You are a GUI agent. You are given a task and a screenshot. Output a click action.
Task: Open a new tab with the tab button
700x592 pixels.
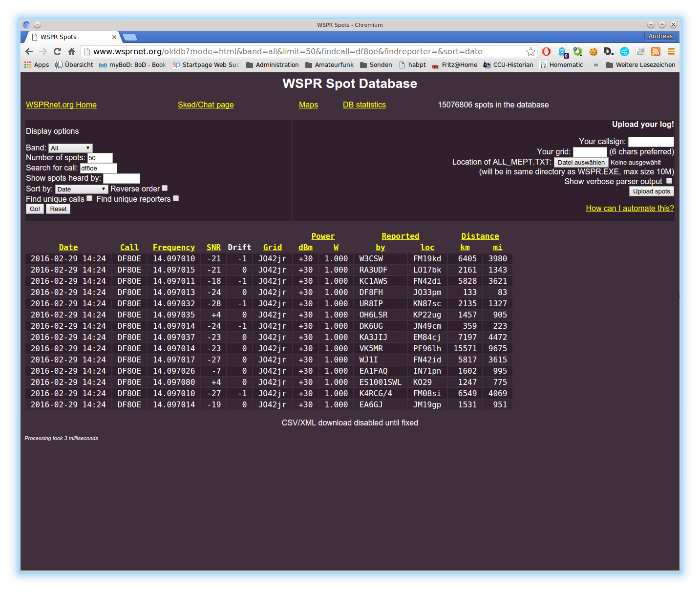(129, 37)
